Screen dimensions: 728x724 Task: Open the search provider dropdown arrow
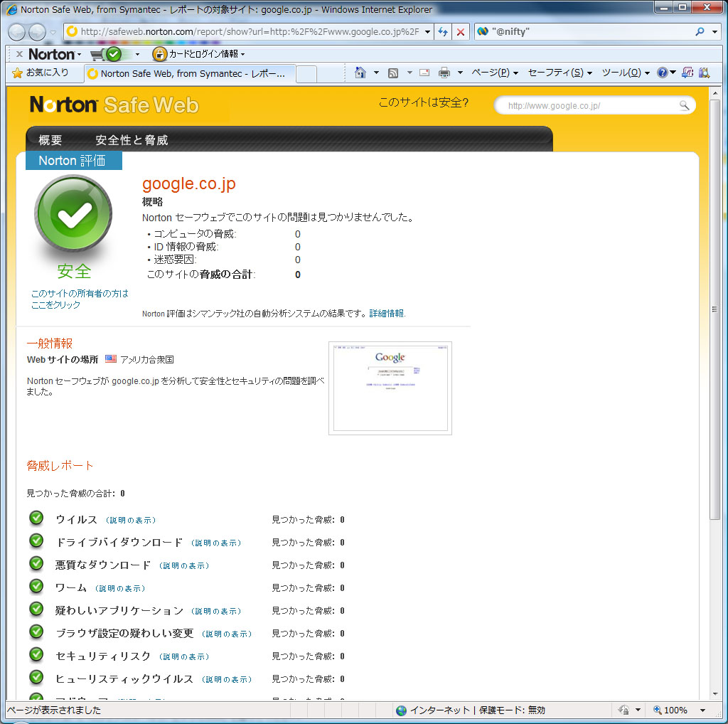click(715, 31)
